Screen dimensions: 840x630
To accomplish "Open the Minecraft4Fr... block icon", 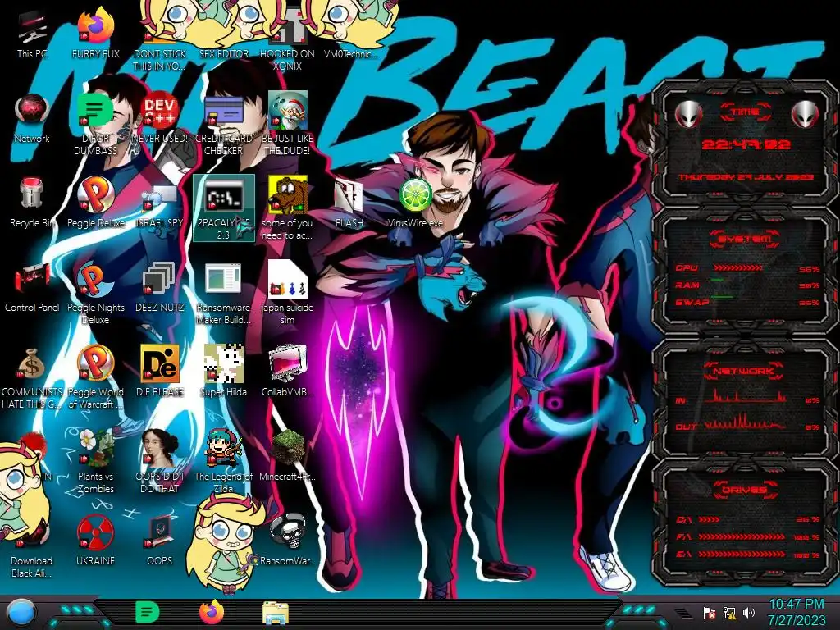I will point(287,455).
